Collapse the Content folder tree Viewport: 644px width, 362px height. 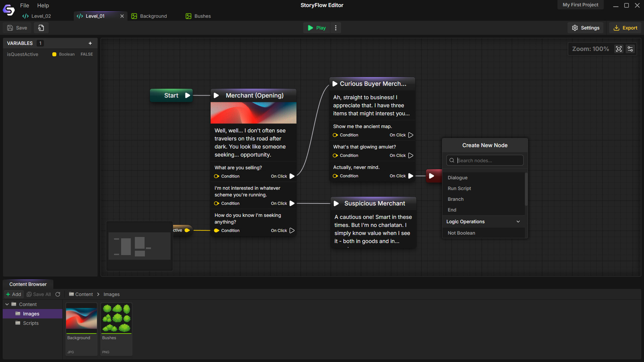point(7,304)
